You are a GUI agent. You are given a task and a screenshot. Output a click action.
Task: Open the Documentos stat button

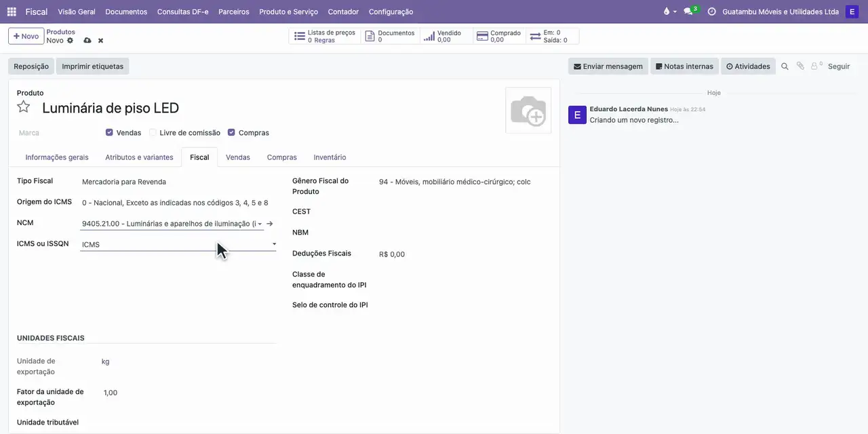tap(390, 37)
